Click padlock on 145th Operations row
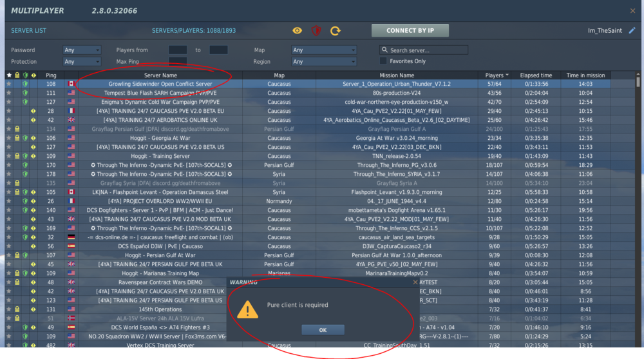Screen dimensions: 644x359 tap(17, 309)
